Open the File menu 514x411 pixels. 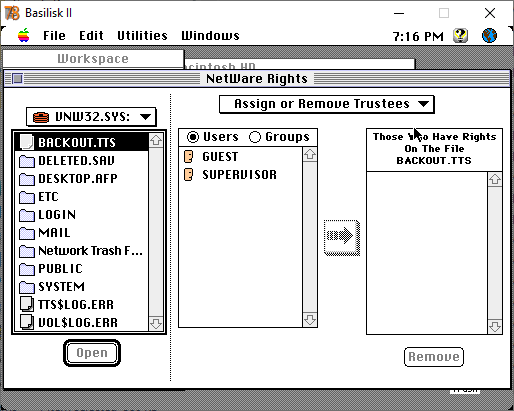coord(54,36)
